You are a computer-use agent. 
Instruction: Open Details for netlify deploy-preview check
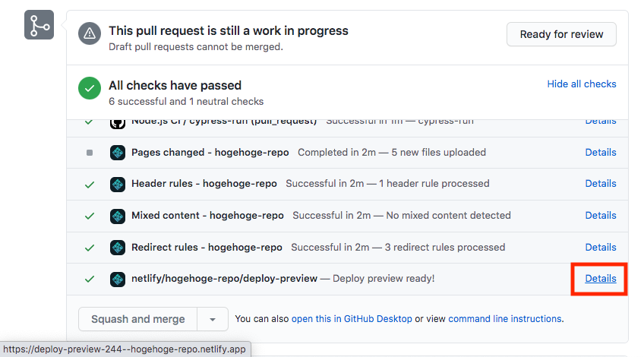601,279
